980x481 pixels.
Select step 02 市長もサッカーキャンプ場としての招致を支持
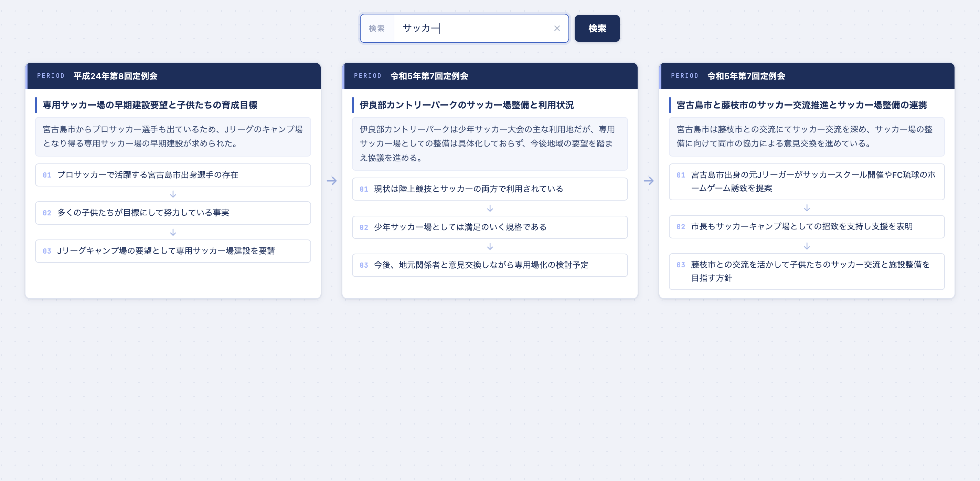[x=807, y=227]
